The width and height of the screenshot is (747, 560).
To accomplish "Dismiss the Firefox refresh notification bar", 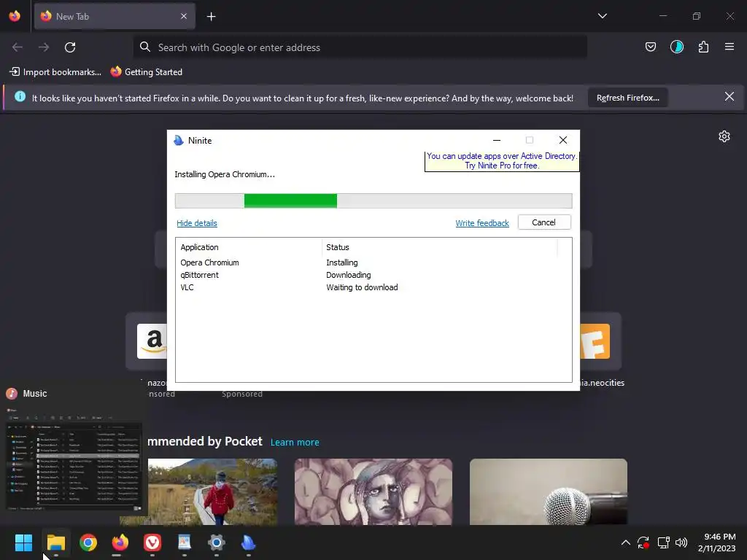I will click(x=729, y=97).
